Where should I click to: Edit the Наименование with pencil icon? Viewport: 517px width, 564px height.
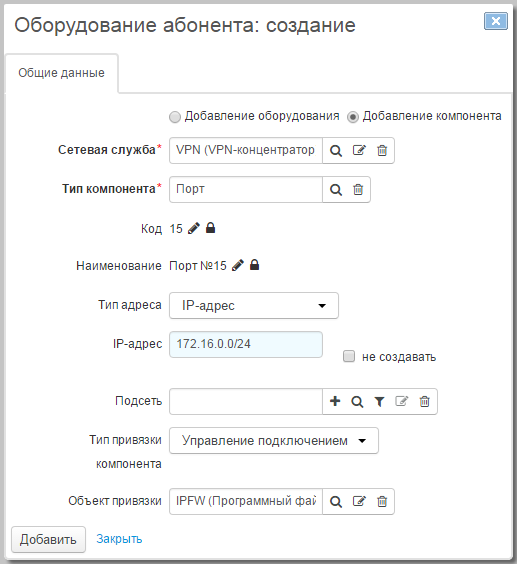point(237,265)
